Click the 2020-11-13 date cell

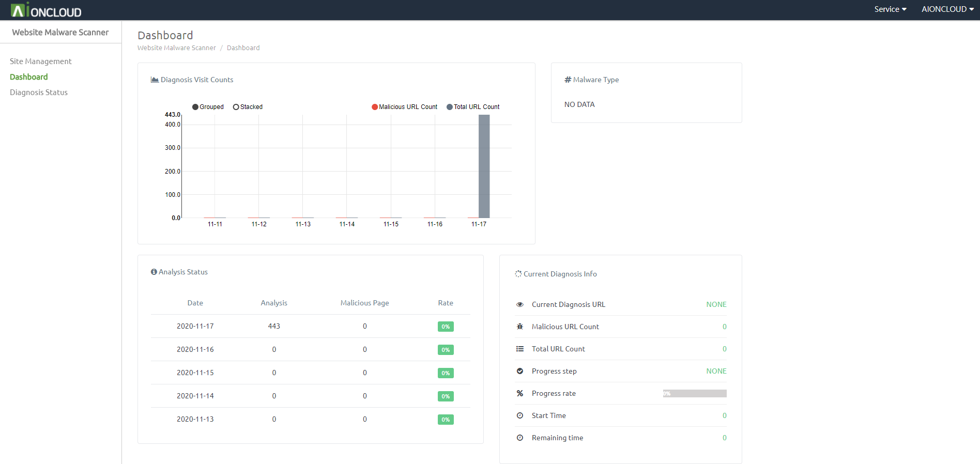click(x=195, y=420)
